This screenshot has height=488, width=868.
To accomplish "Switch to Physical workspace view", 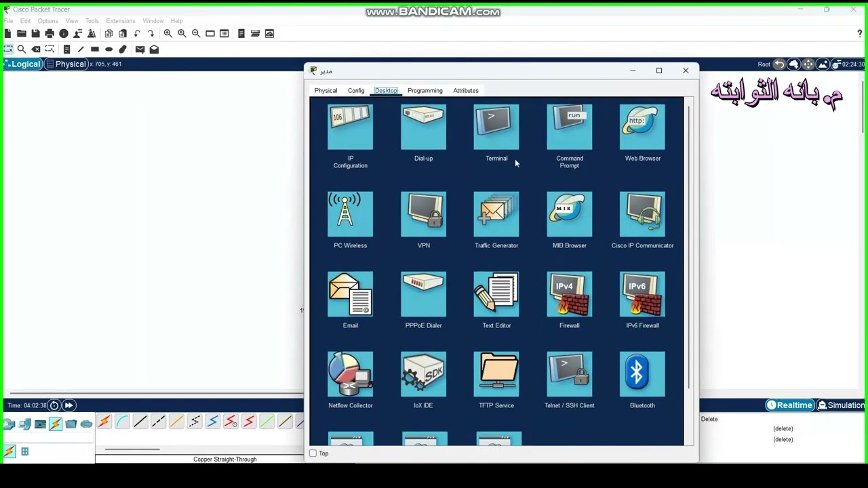I will click(66, 64).
